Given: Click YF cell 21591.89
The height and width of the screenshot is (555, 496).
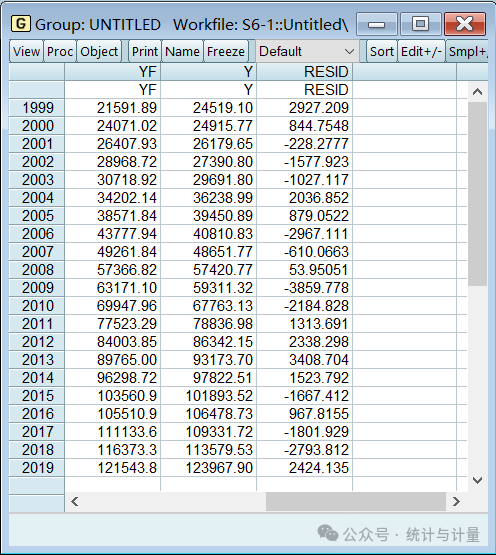Looking at the screenshot, I should pos(113,108).
